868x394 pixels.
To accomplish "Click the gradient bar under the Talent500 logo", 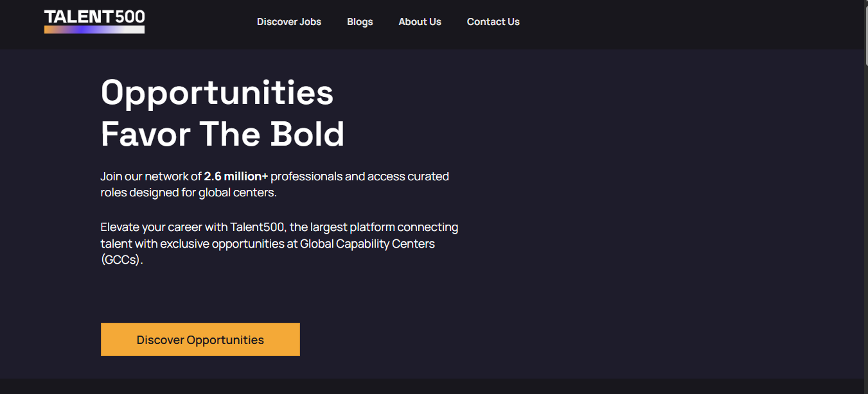I will [x=94, y=30].
